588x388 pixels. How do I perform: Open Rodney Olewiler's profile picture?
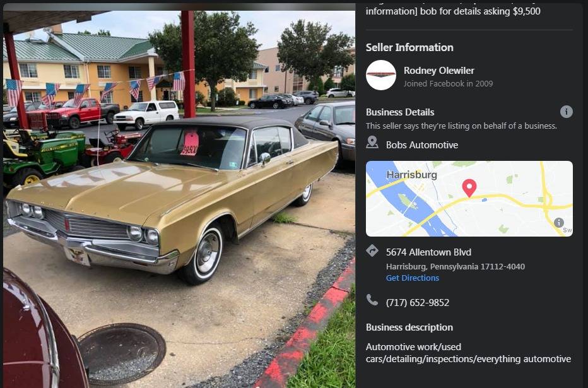tap(380, 75)
